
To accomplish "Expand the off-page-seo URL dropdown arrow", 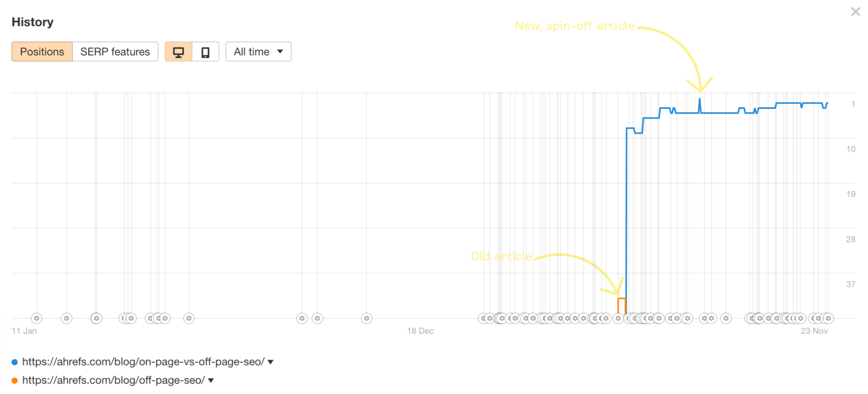I will coord(211,381).
